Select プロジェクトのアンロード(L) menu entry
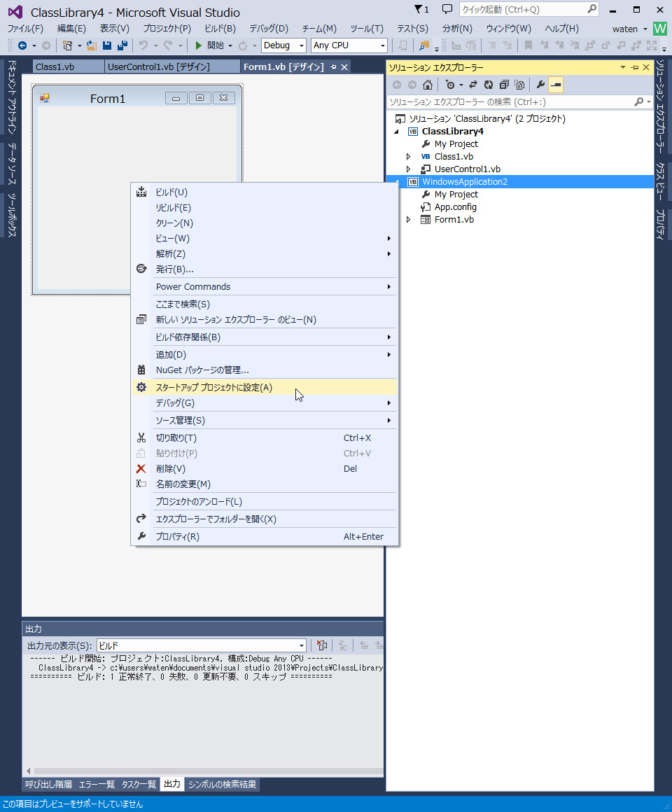 (x=265, y=502)
